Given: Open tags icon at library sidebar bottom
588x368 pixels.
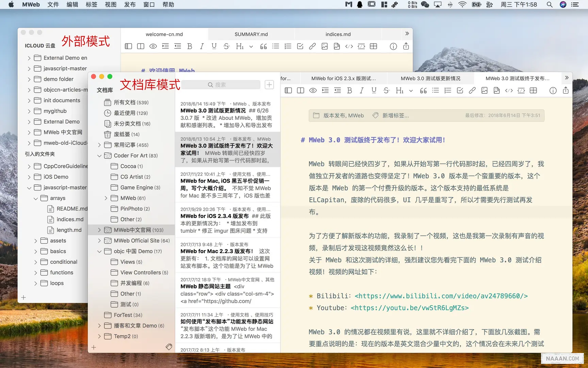Looking at the screenshot, I should coord(169,347).
